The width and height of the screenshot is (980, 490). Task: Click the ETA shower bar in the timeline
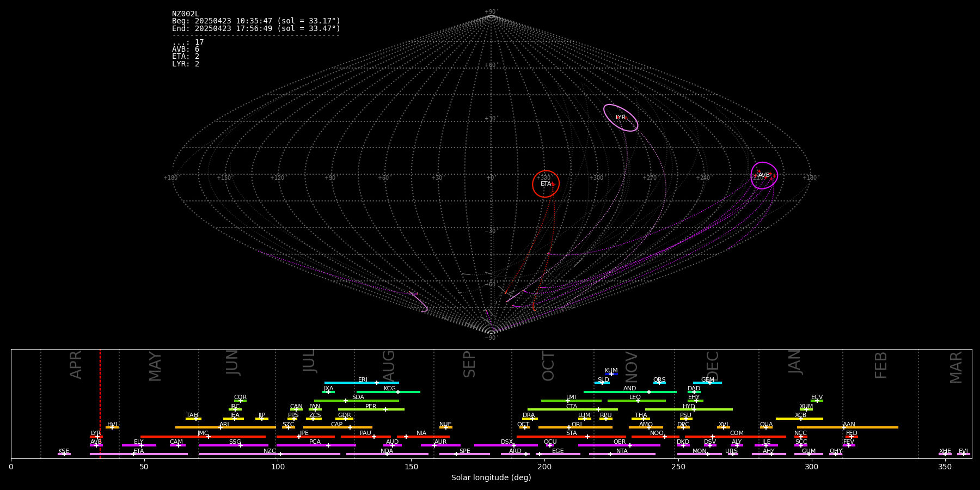pos(139,454)
